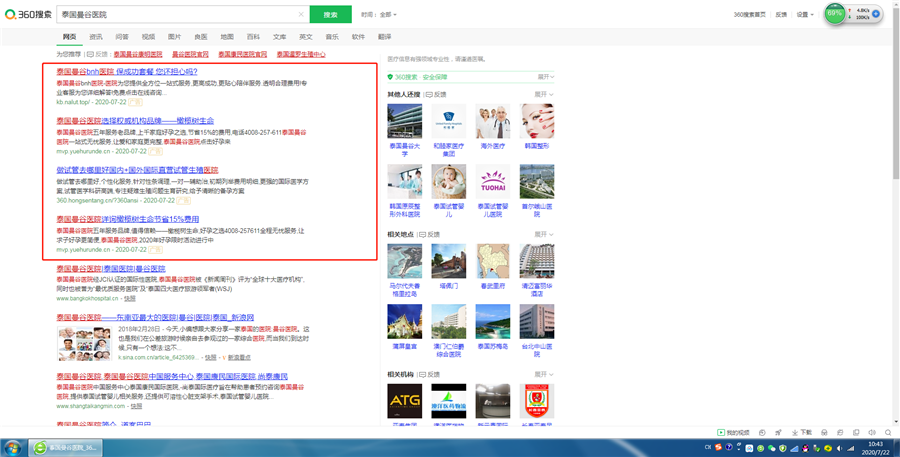Open suggested search 泰国康民医院官网

tap(242, 54)
